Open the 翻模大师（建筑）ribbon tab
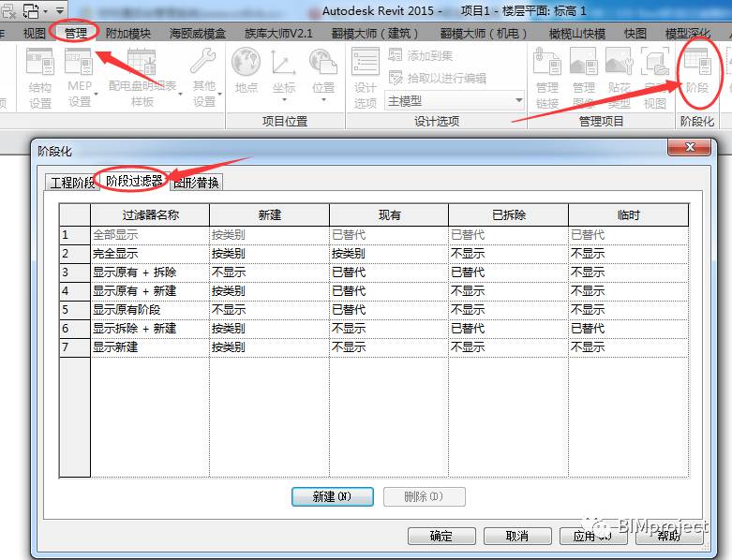732x560 pixels. click(374, 33)
